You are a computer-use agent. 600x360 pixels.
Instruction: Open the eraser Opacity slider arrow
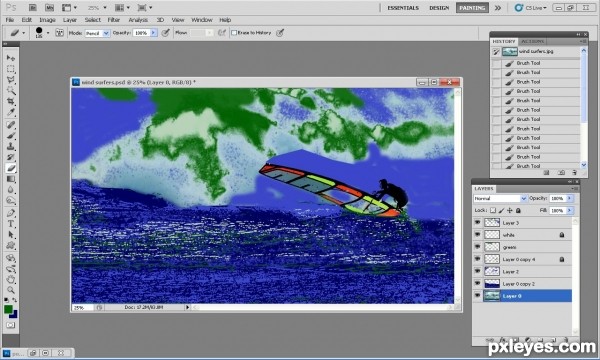(x=153, y=33)
